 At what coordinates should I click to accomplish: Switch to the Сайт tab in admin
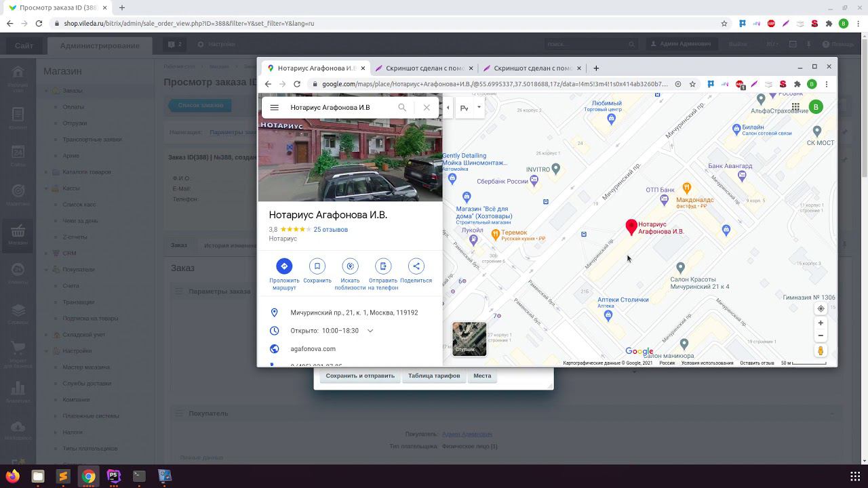pyautogui.click(x=24, y=45)
